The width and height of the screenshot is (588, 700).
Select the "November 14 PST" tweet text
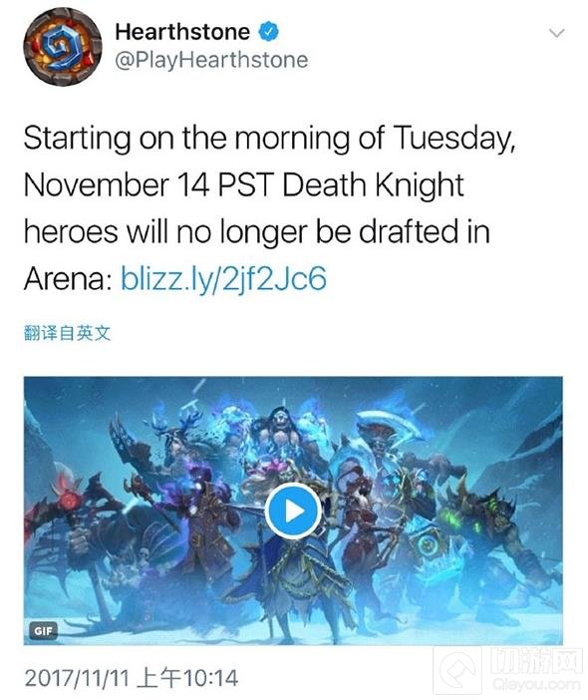coord(147,184)
